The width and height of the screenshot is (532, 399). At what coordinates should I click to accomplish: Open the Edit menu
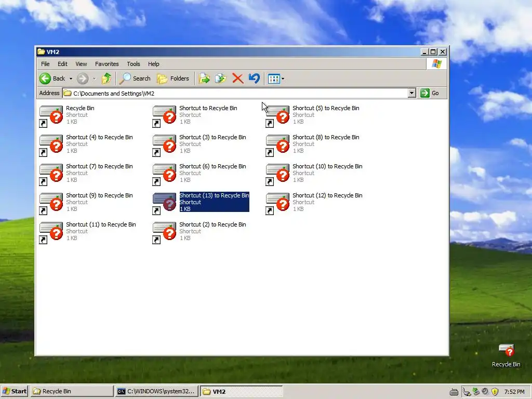62,64
